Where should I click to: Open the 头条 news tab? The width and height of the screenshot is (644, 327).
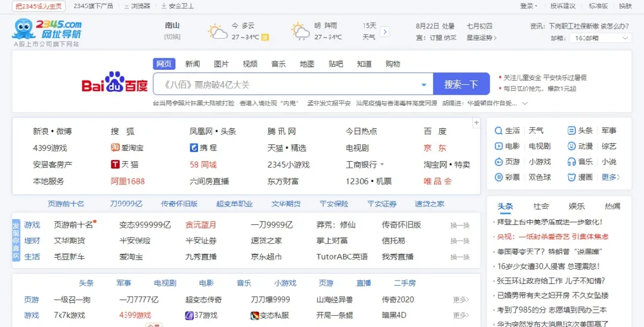505,206
